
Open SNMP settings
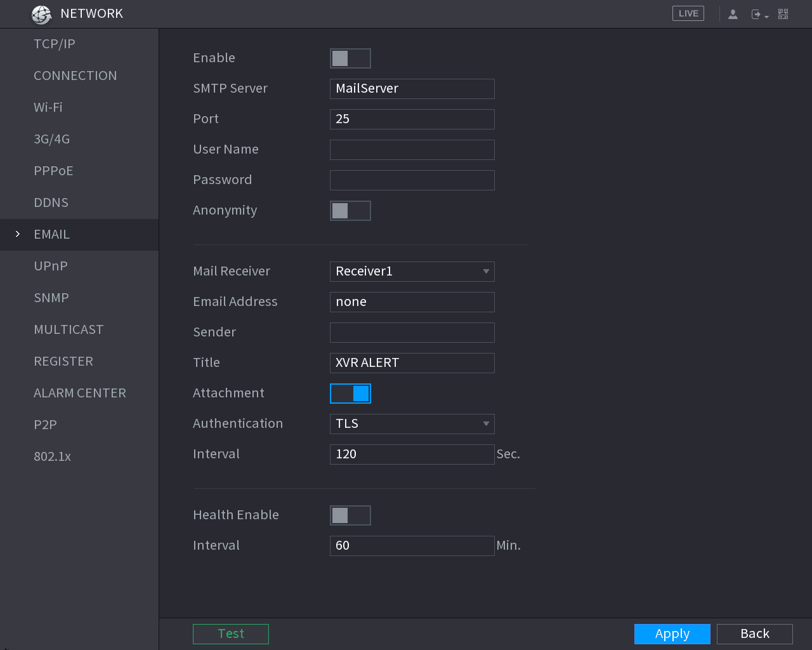point(79,298)
